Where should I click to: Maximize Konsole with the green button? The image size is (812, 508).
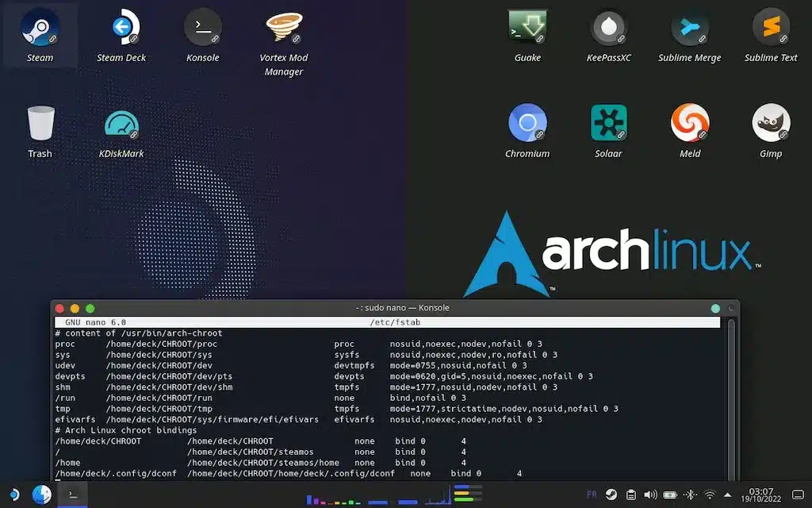[x=90, y=309]
